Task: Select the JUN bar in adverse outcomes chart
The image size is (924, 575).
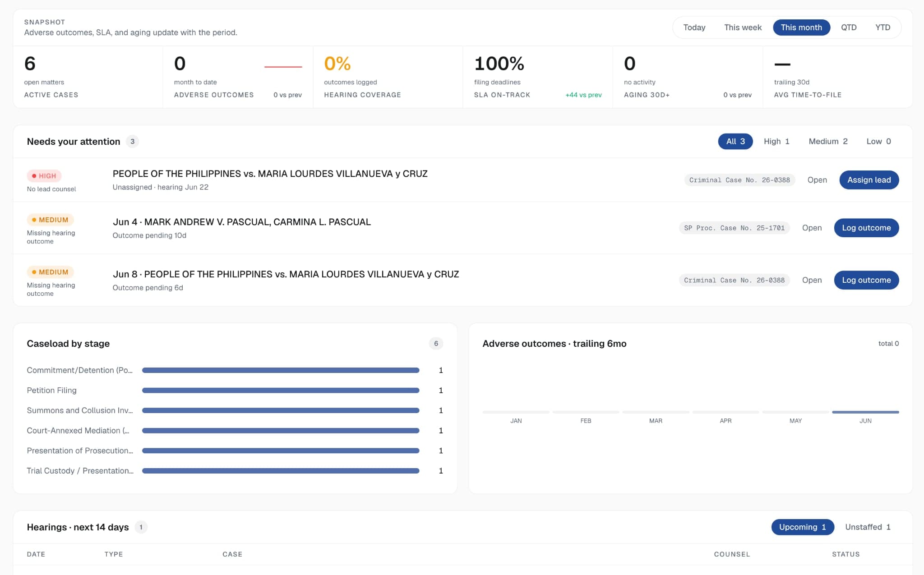Action: (865, 412)
